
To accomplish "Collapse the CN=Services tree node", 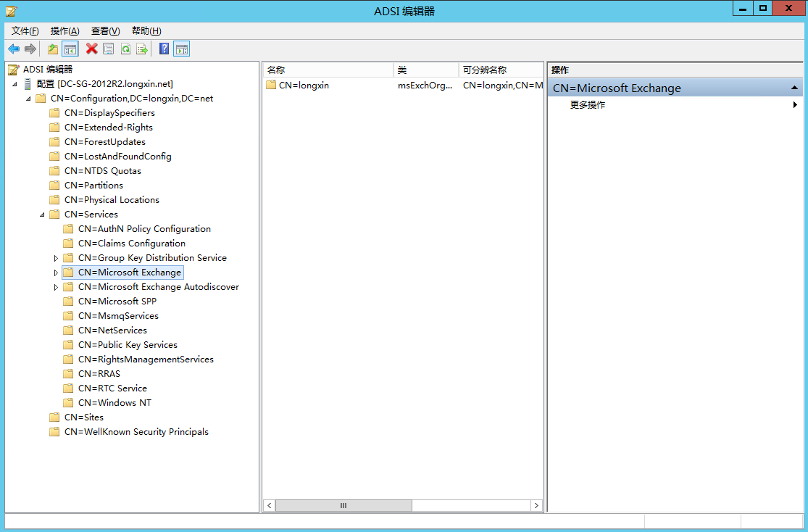I will pos(41,214).
